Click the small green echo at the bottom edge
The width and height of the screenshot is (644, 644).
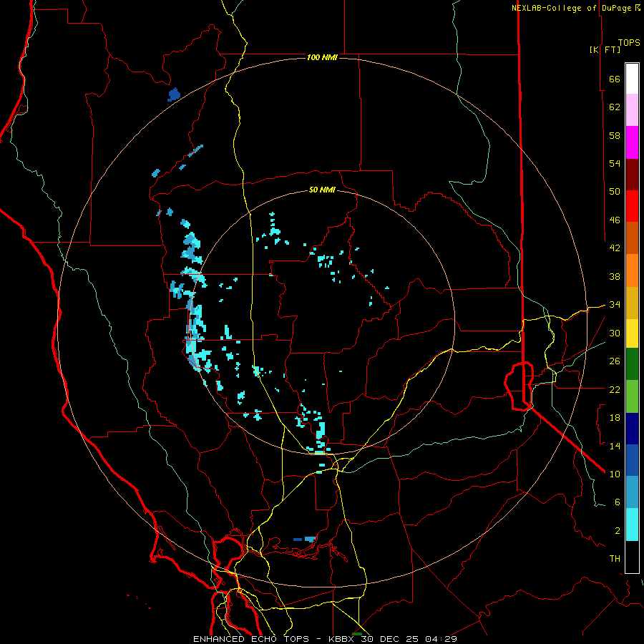(x=357, y=634)
